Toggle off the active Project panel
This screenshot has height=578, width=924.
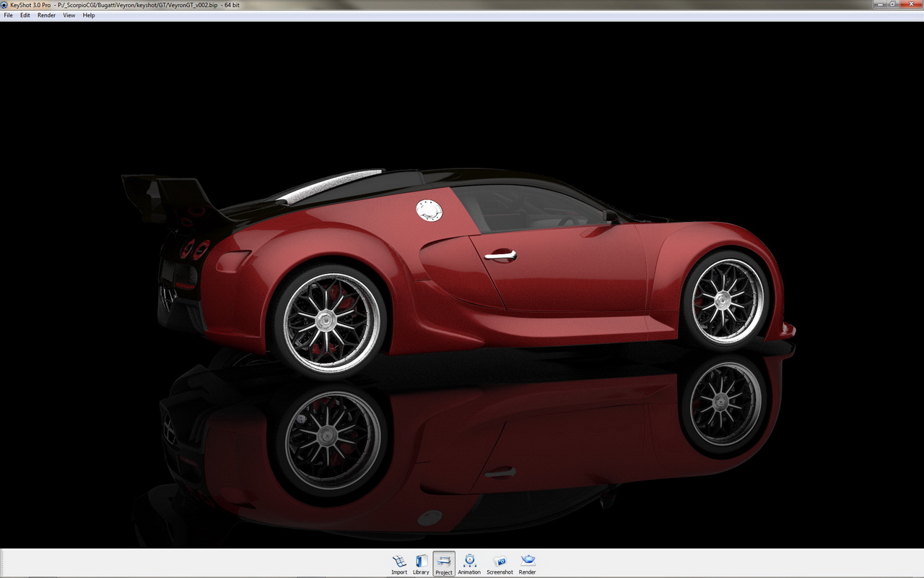[x=443, y=562]
